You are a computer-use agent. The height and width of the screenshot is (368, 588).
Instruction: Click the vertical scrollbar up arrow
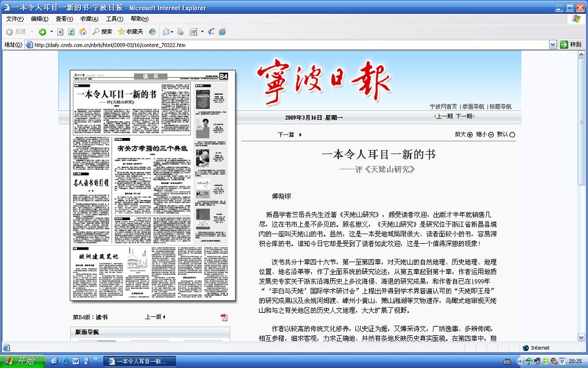(x=581, y=55)
